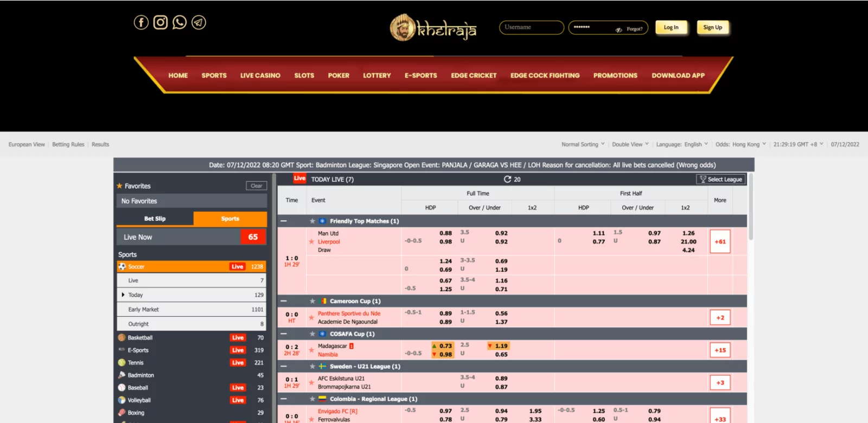
Task: Open the SPORTS nav menu
Action: pyautogui.click(x=214, y=75)
